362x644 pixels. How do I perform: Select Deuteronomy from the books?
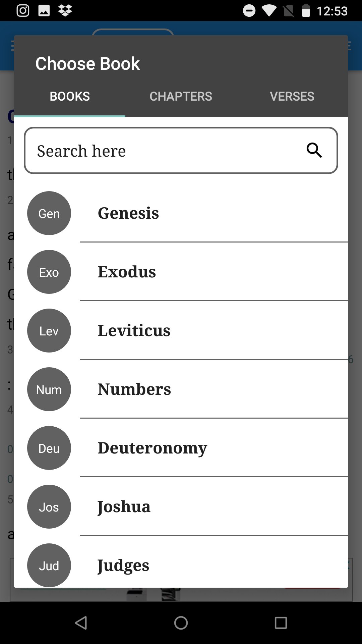coord(152,448)
